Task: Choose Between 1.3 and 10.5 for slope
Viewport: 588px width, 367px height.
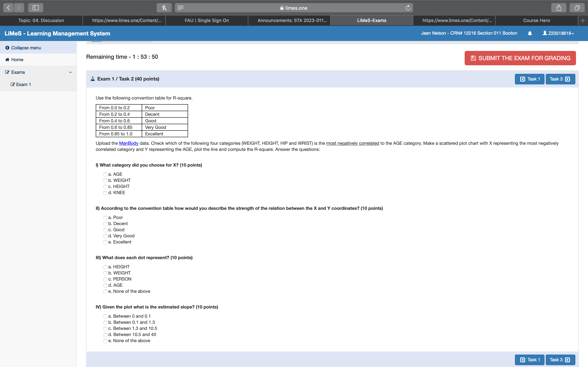Action: pyautogui.click(x=105, y=329)
